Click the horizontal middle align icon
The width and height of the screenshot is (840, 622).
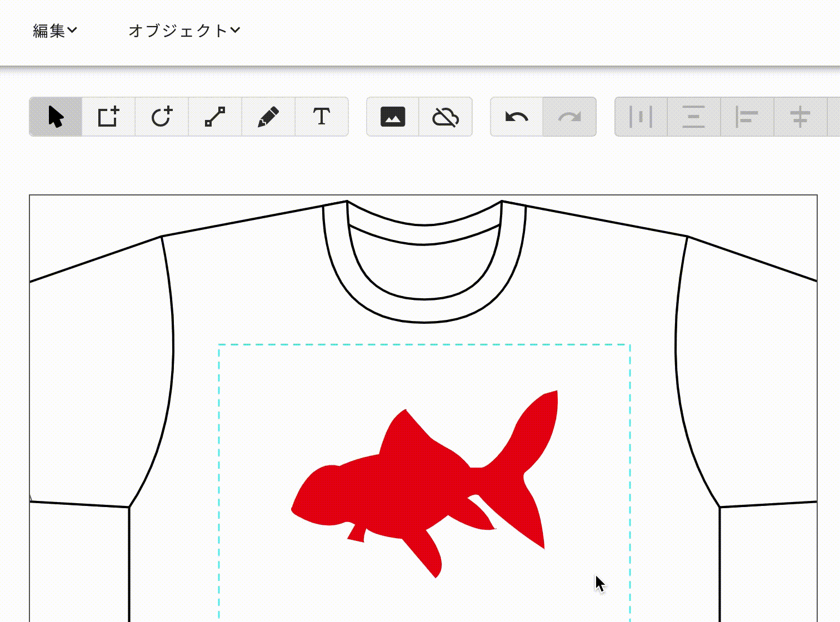799,117
